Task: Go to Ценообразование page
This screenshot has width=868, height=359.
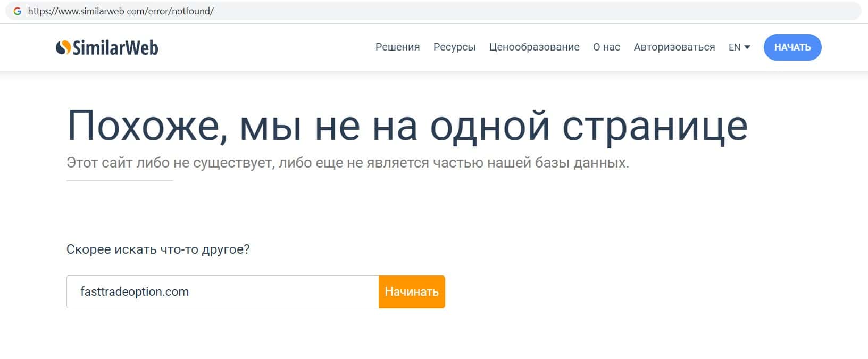Action: (534, 47)
